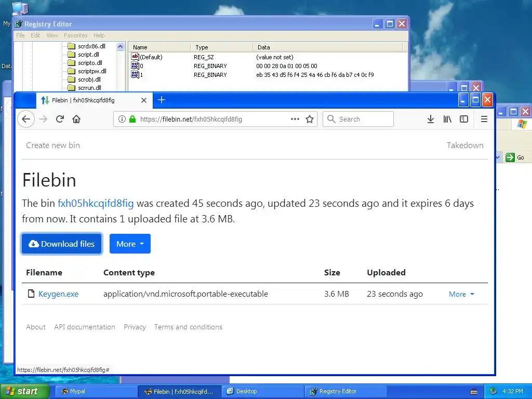
Task: Open the About footer link
Action: pyautogui.click(x=36, y=327)
